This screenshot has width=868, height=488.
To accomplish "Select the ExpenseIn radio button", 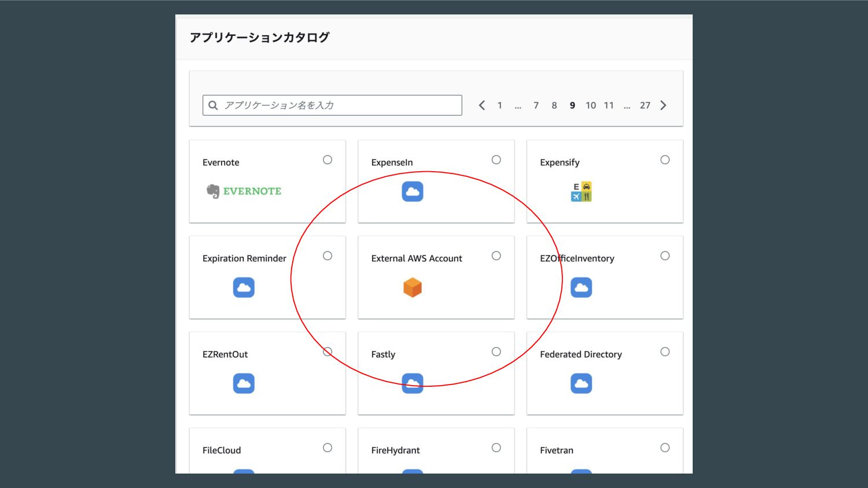I will coord(496,160).
